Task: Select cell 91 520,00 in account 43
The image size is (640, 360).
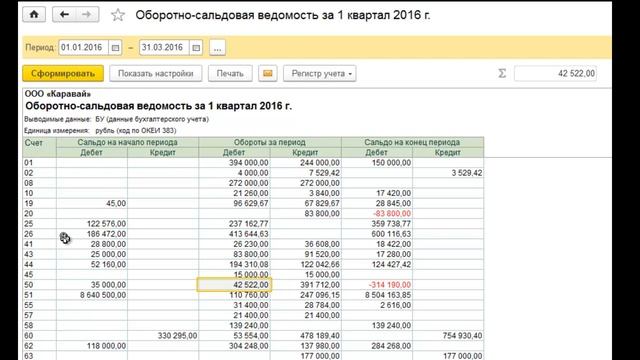Action: [x=305, y=254]
